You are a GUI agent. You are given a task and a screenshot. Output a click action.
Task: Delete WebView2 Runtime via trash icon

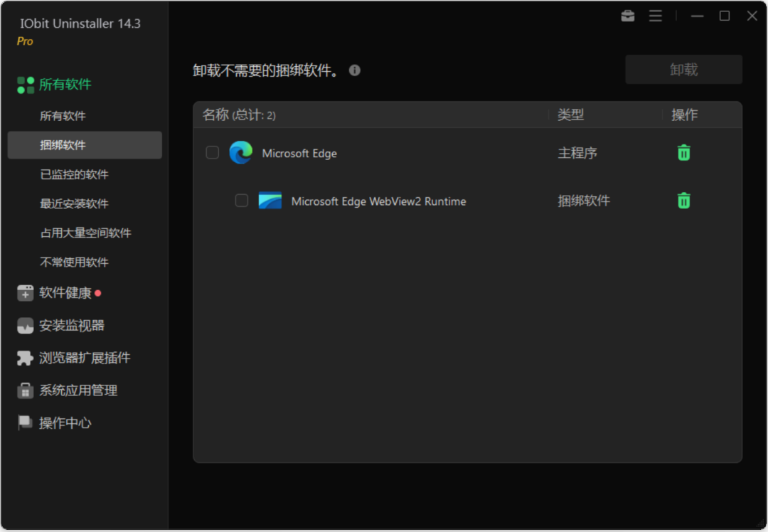pos(684,201)
